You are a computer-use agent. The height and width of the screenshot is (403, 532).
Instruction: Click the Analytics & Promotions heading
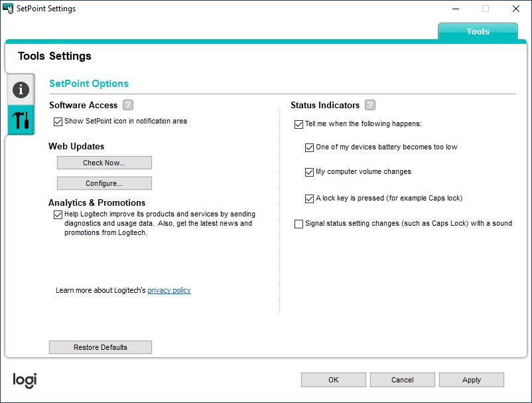97,202
